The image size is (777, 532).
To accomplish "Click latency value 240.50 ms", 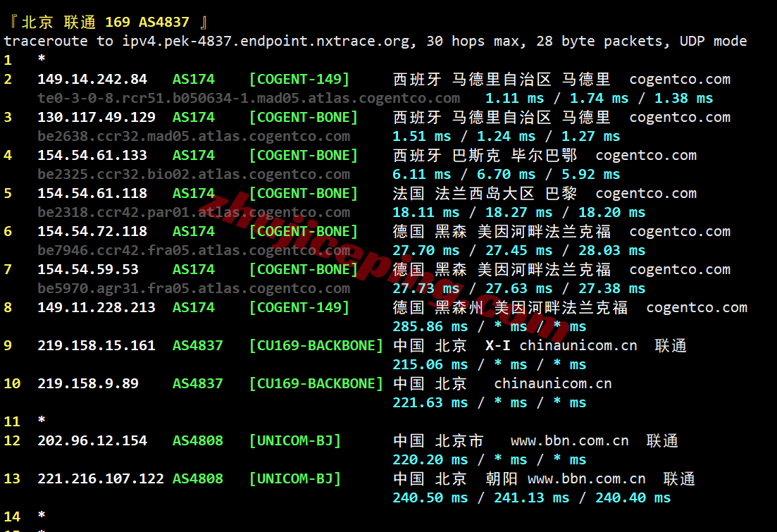I will click(x=430, y=497).
